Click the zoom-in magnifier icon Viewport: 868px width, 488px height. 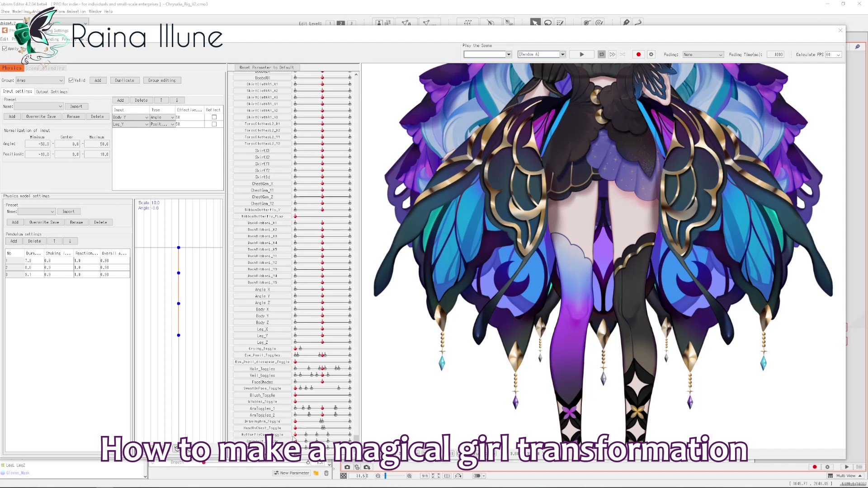[x=410, y=476]
